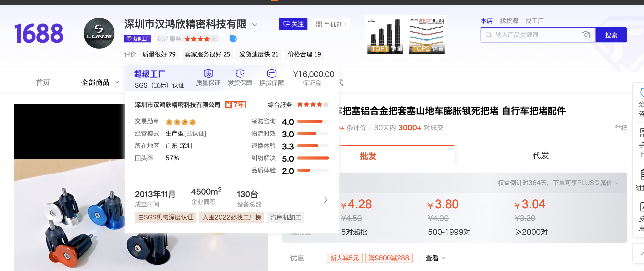
Task: Click the blue chat bubble icon
Action: 233,39
